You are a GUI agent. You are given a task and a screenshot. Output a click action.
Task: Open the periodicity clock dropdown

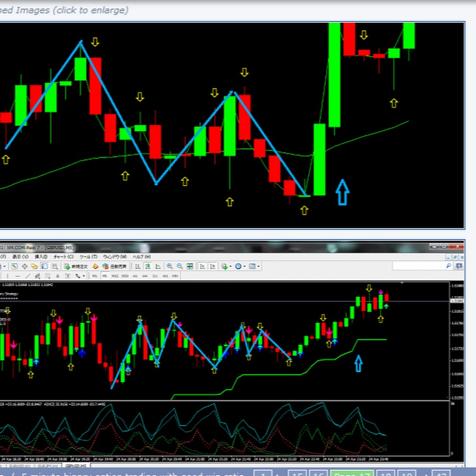[x=240, y=266]
